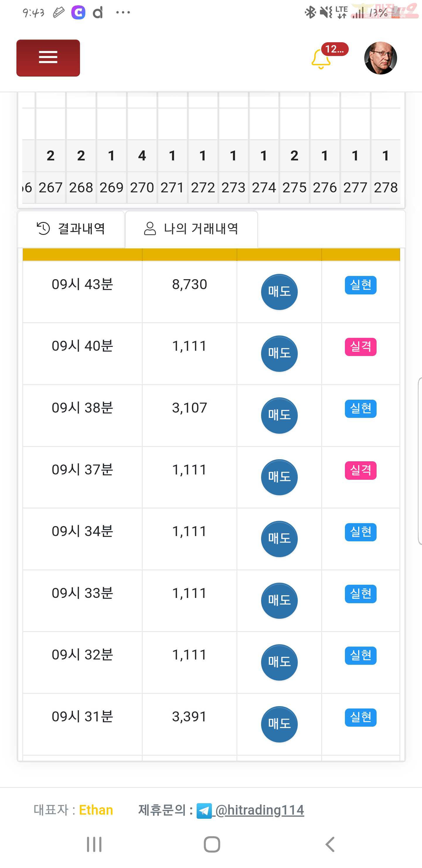Tap Android back arrow

330,845
